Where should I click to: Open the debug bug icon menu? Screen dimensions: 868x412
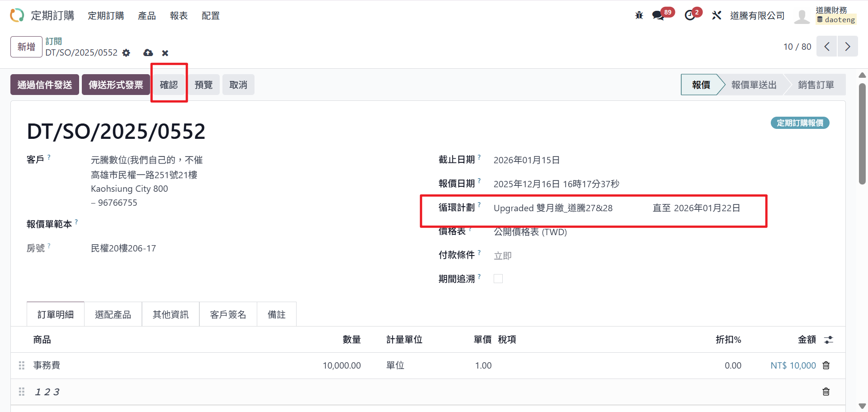(x=639, y=15)
